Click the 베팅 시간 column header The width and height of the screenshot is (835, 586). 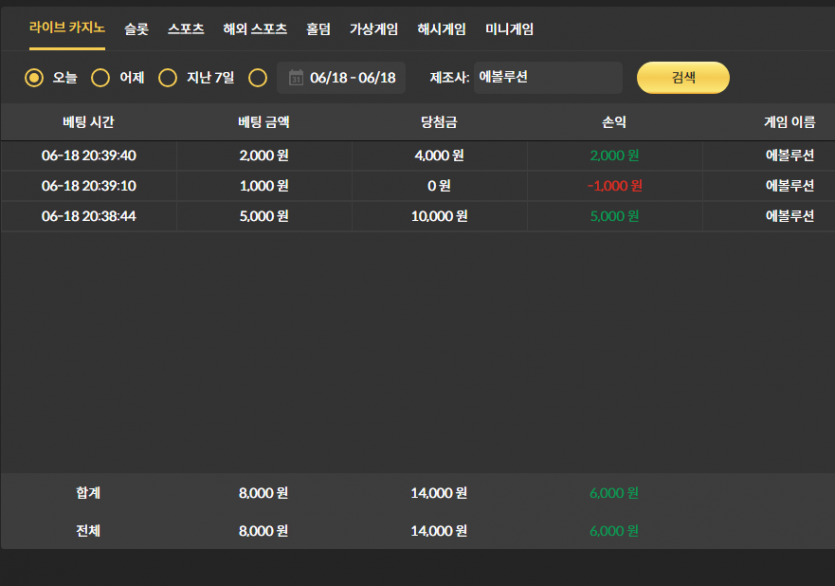[x=88, y=122]
